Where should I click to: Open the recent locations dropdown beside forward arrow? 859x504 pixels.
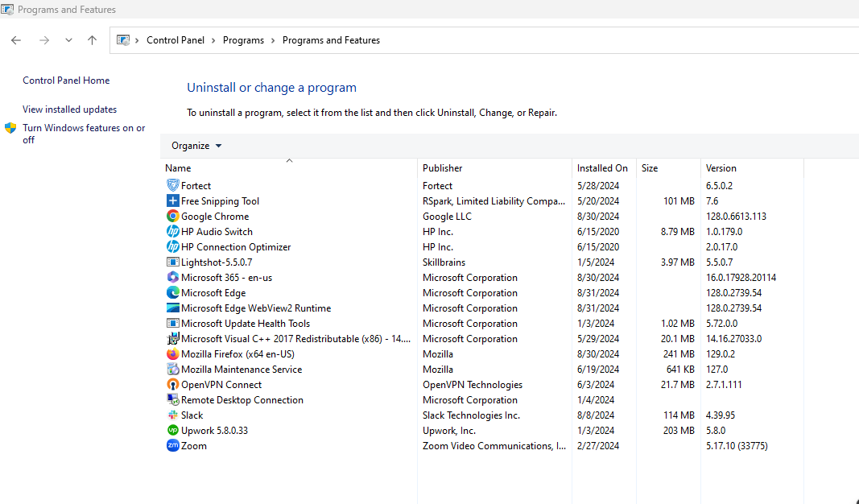[68, 39]
